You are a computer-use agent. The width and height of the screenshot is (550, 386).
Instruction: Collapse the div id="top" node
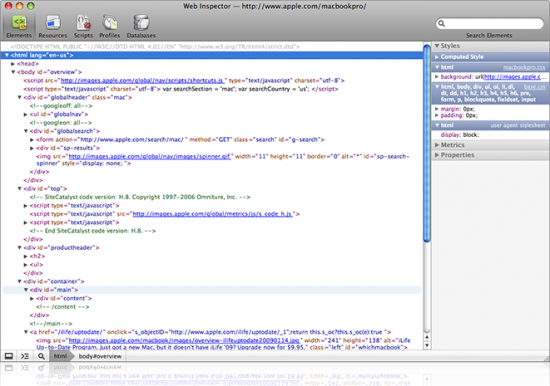pos(19,188)
